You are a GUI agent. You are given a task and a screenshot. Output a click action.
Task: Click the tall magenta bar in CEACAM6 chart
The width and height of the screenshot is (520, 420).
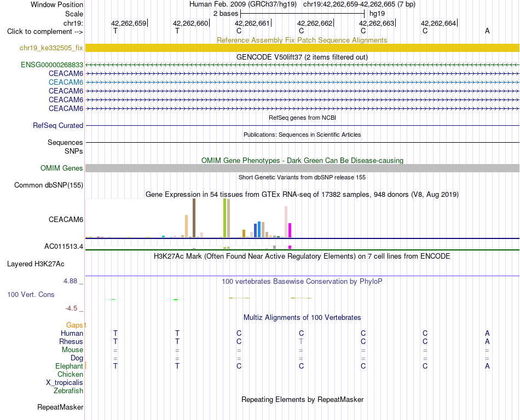coord(290,230)
